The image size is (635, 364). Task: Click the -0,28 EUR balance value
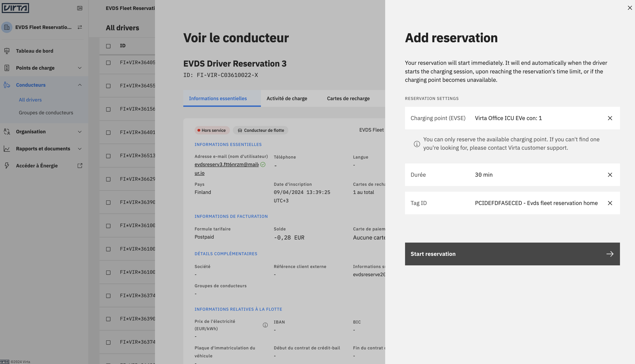(289, 238)
